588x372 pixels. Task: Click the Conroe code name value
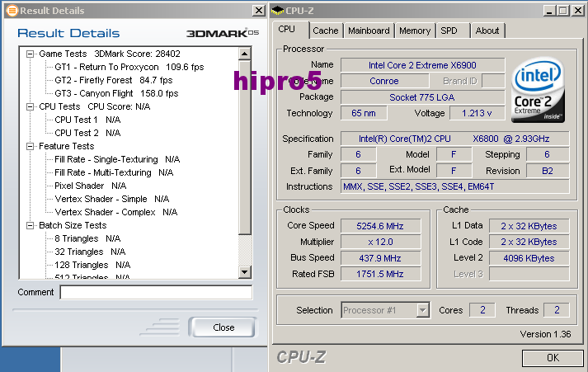point(384,81)
